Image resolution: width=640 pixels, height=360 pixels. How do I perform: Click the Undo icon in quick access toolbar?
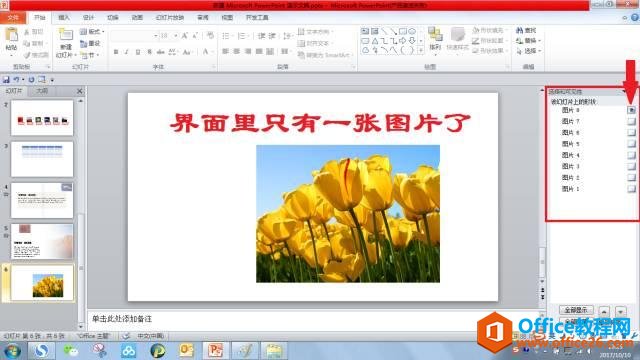16,80
